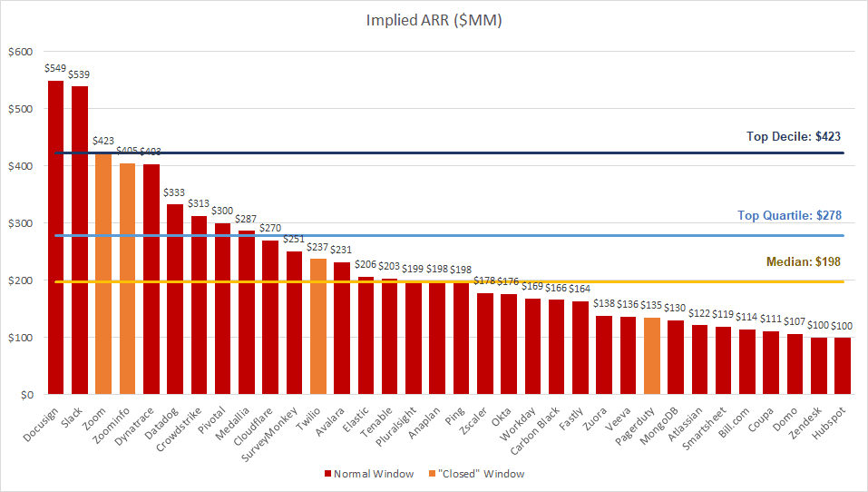Click the Dynatrace axis label
The height and width of the screenshot is (492, 868).
pyautogui.click(x=134, y=426)
